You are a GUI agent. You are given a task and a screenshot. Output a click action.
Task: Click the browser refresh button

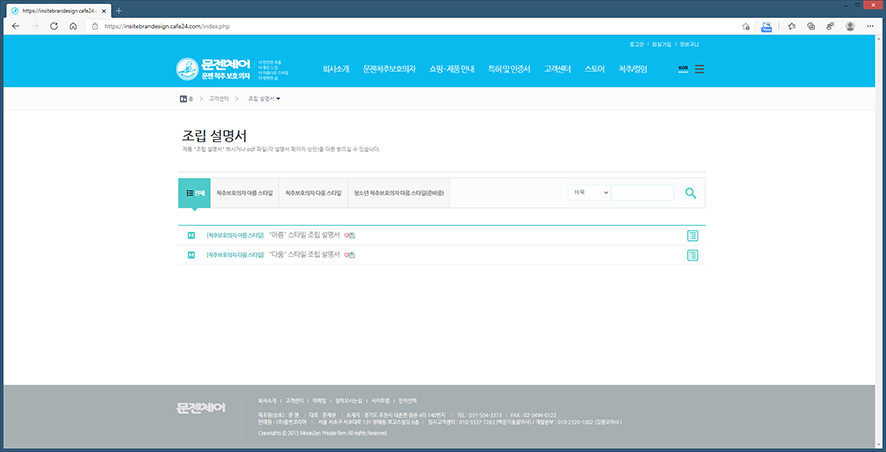pyautogui.click(x=53, y=26)
